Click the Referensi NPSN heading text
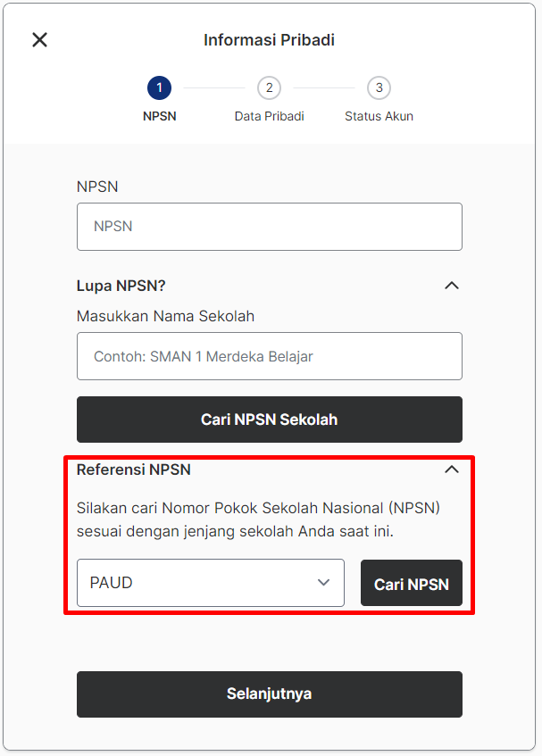542x756 pixels. pyautogui.click(x=134, y=469)
